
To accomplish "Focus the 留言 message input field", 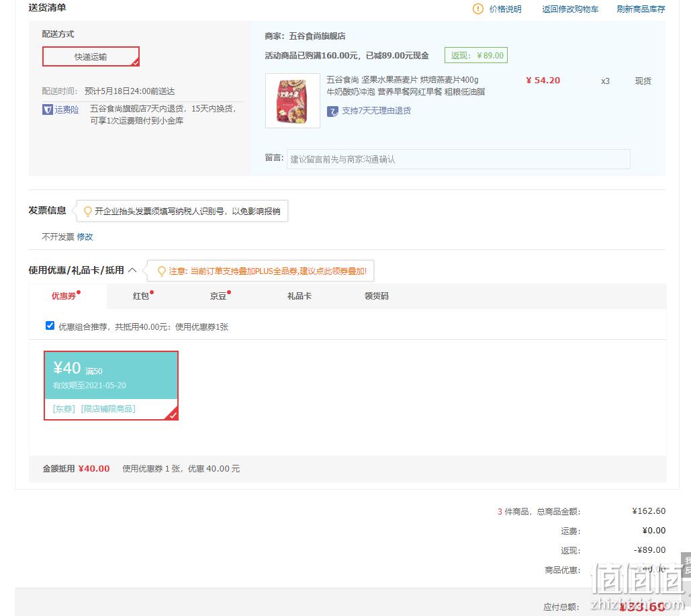I will pos(458,159).
